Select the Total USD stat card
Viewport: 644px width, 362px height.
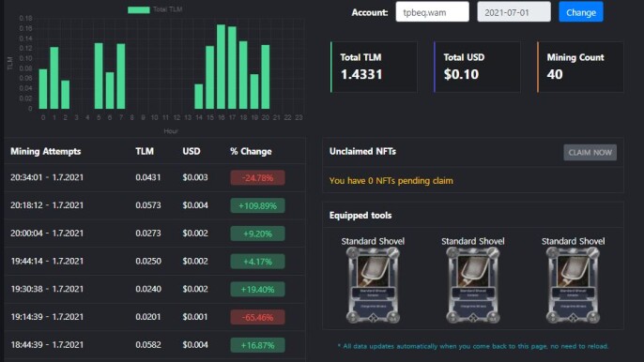tap(477, 67)
